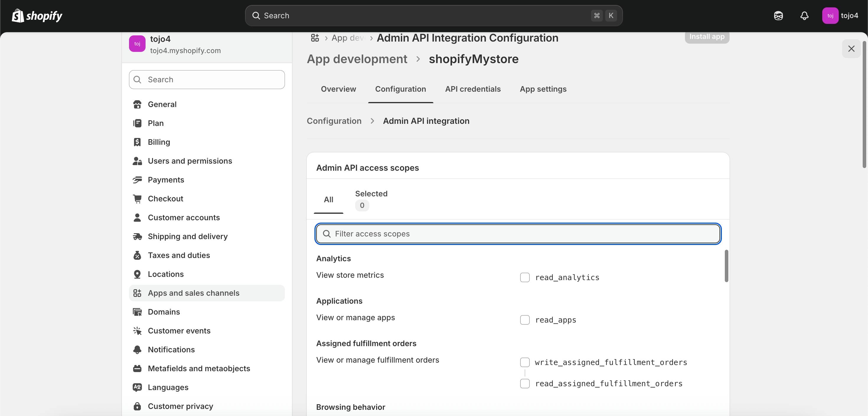Image resolution: width=868 pixels, height=416 pixels.
Task: Open Billing settings in sidebar
Action: pos(159,142)
